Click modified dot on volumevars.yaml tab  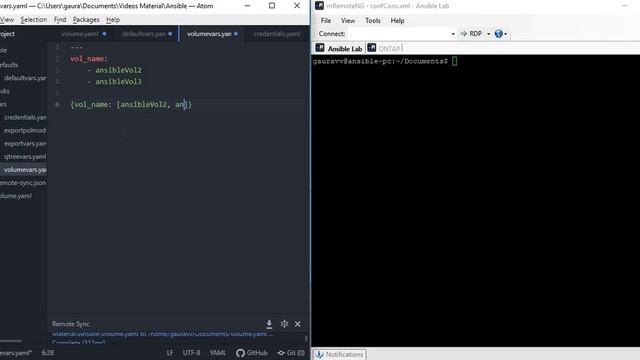236,34
